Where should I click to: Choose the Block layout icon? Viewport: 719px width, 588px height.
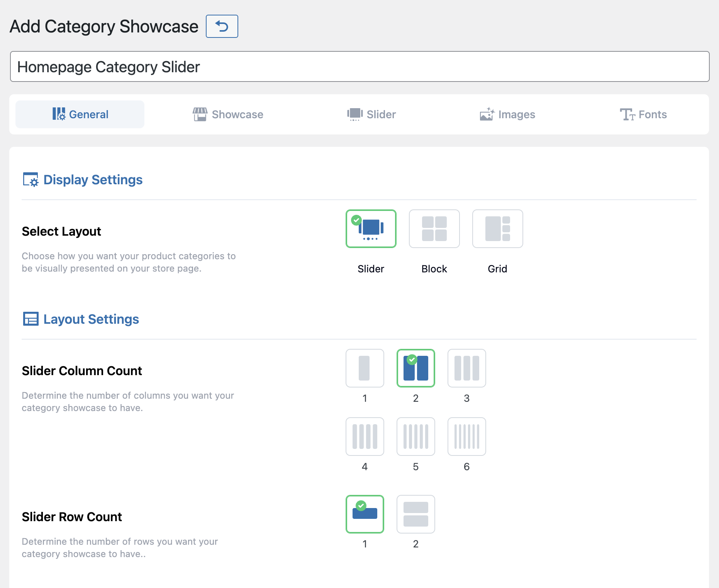click(434, 229)
